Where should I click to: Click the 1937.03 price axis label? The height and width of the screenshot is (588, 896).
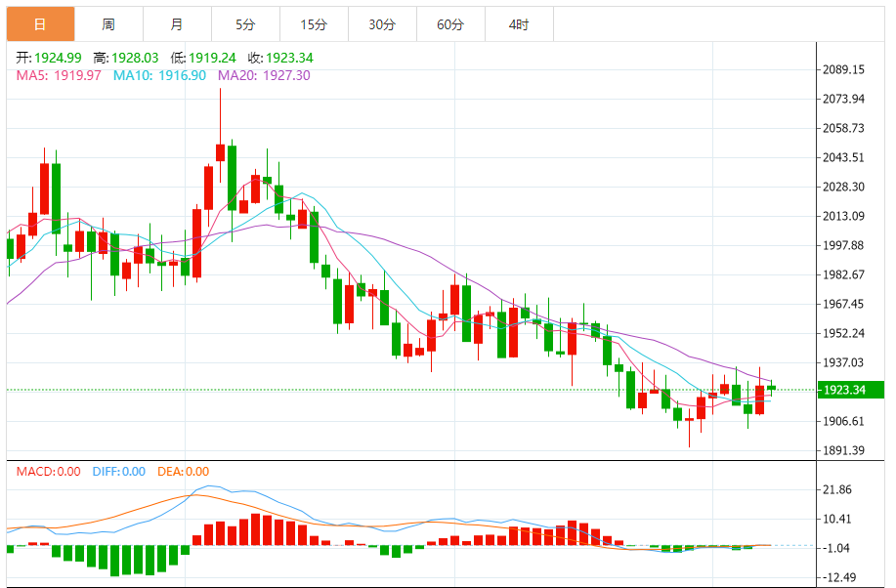pos(843,362)
